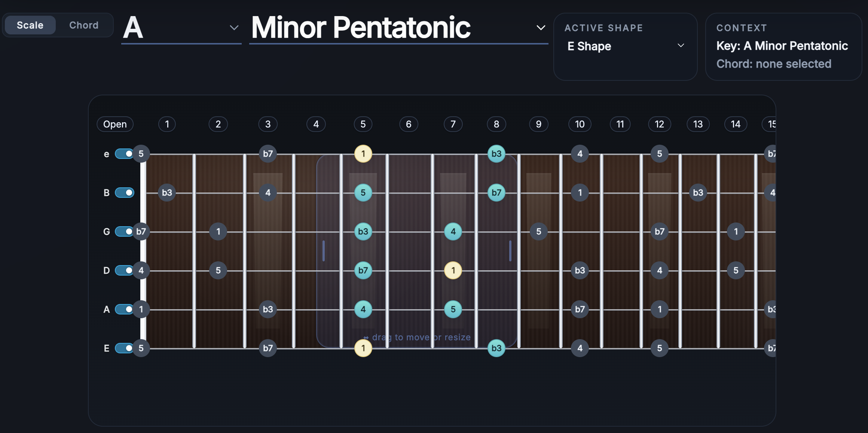Screen dimensions: 868x433
Task: Click the Key: A Minor Pentatonic context text
Action: (x=782, y=46)
